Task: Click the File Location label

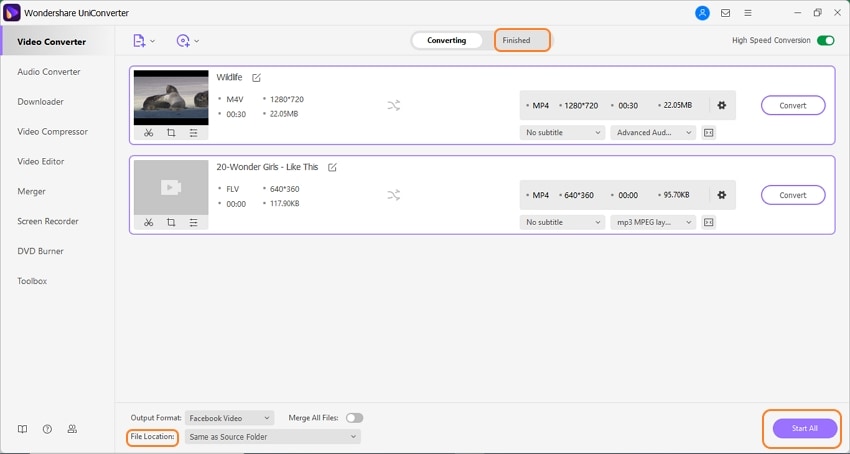Action: (x=152, y=437)
